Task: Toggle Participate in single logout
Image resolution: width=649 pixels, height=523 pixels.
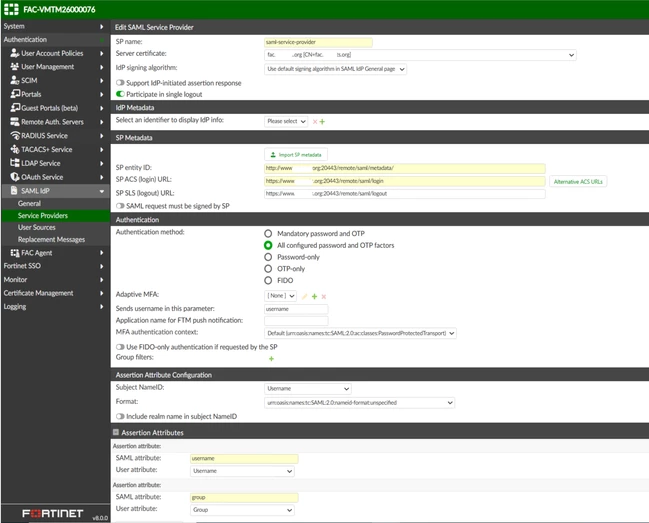Action: (120, 94)
